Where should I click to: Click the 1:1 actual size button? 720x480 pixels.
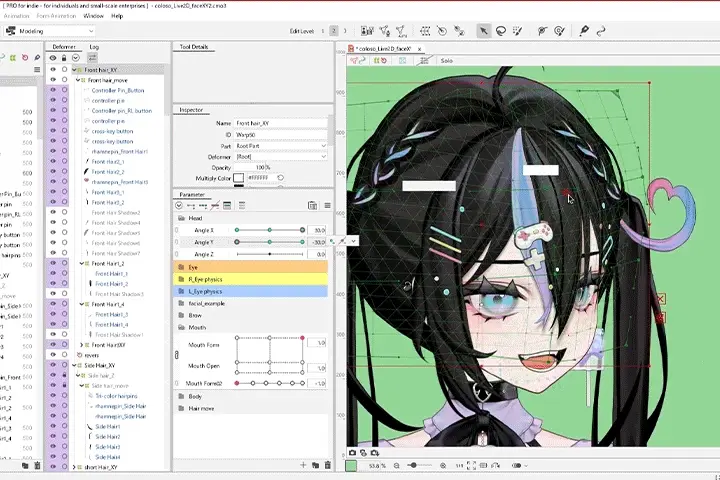click(x=459, y=465)
